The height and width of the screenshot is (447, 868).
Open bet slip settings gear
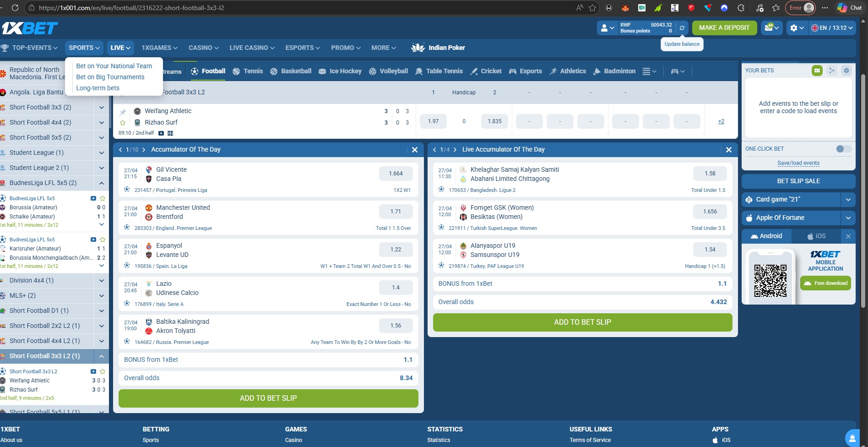click(846, 71)
